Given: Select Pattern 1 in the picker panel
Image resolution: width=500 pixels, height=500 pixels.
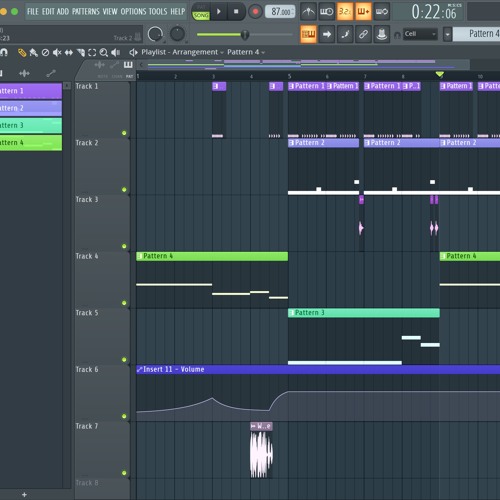Looking at the screenshot, I should pyautogui.click(x=31, y=91).
